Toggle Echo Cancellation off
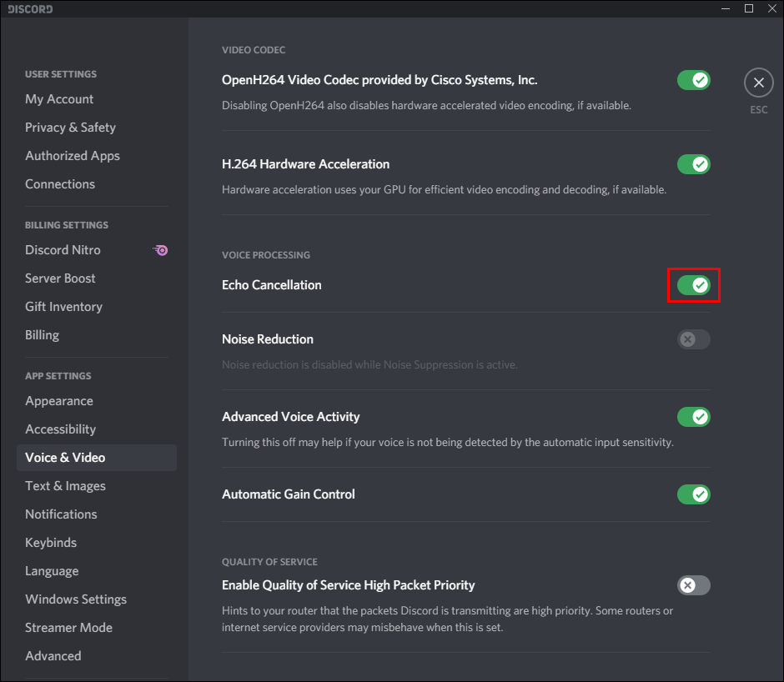784x682 pixels. pyautogui.click(x=693, y=285)
